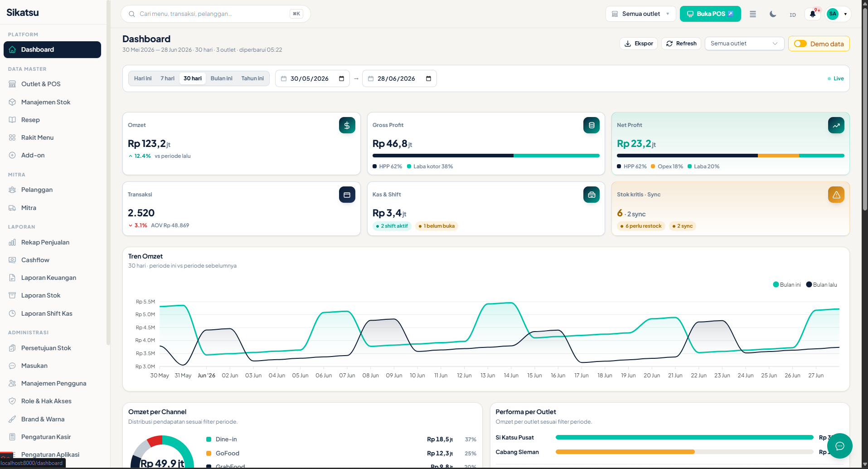Image resolution: width=868 pixels, height=469 pixels.
Task: Select the 7 hari period tab
Action: (167, 78)
